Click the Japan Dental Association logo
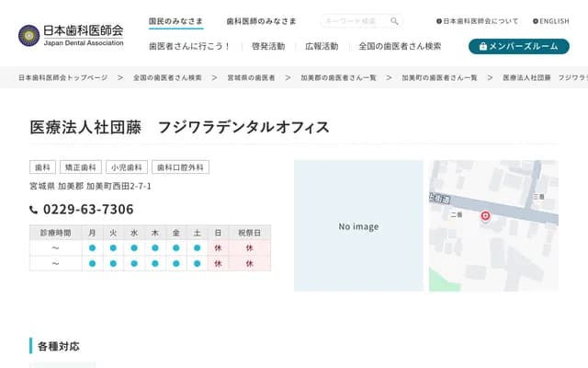 coord(71,35)
